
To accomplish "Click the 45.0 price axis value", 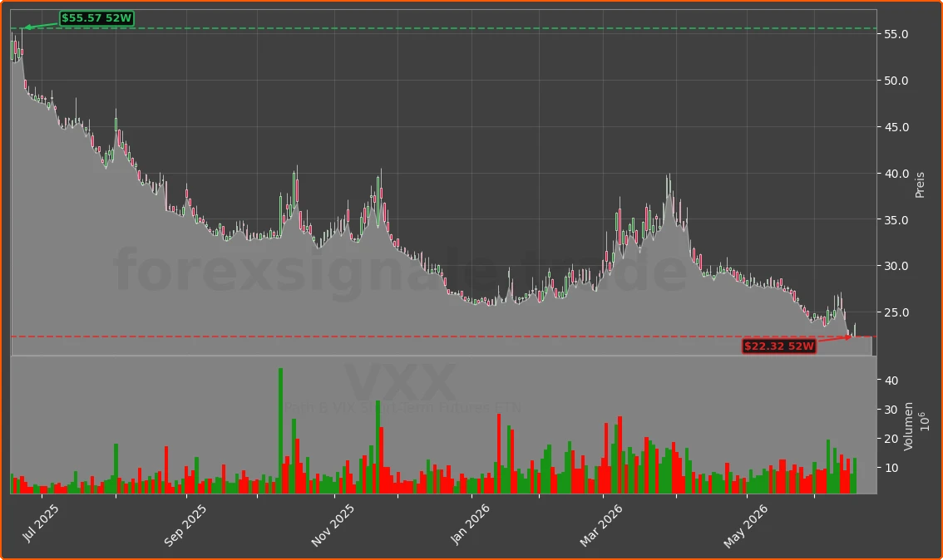I will tap(896, 127).
